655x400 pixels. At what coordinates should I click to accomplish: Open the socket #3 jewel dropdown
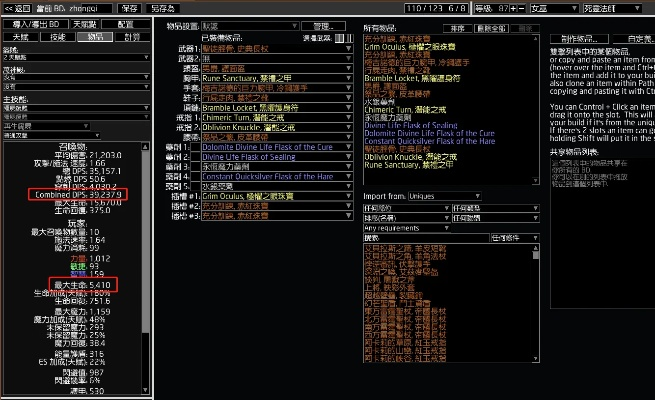click(x=277, y=216)
